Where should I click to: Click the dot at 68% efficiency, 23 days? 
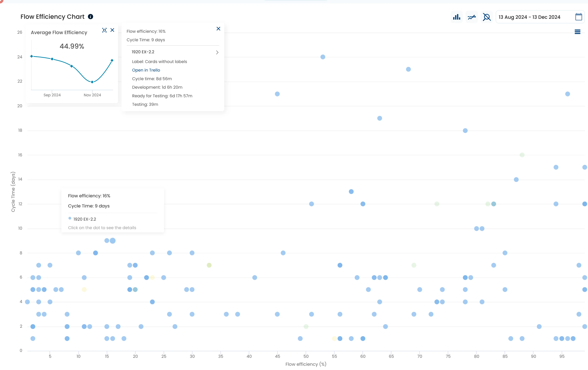pyautogui.click(x=408, y=69)
